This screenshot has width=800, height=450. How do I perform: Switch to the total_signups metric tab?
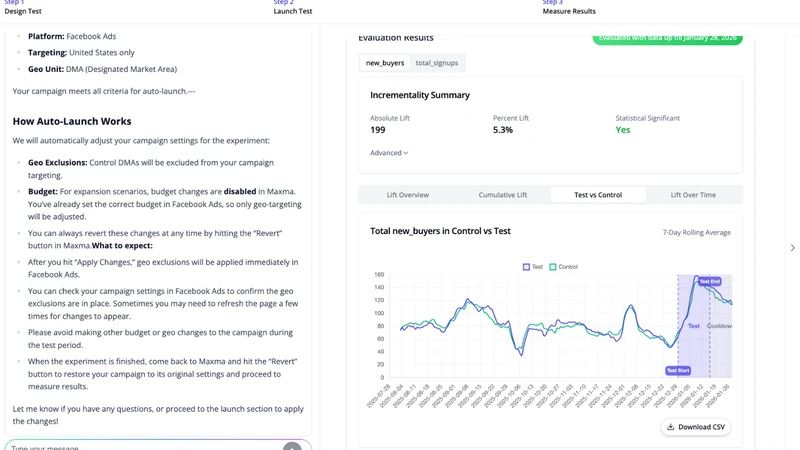click(437, 63)
